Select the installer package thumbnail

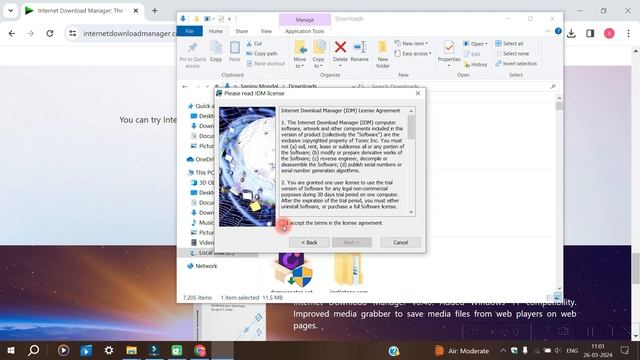click(x=292, y=270)
